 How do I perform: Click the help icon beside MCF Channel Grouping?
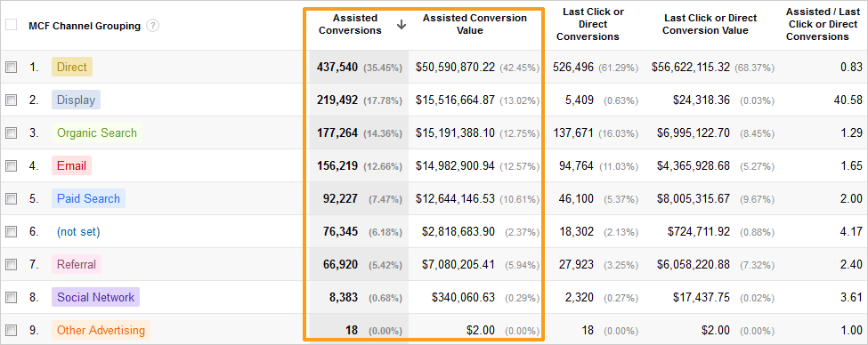(153, 26)
